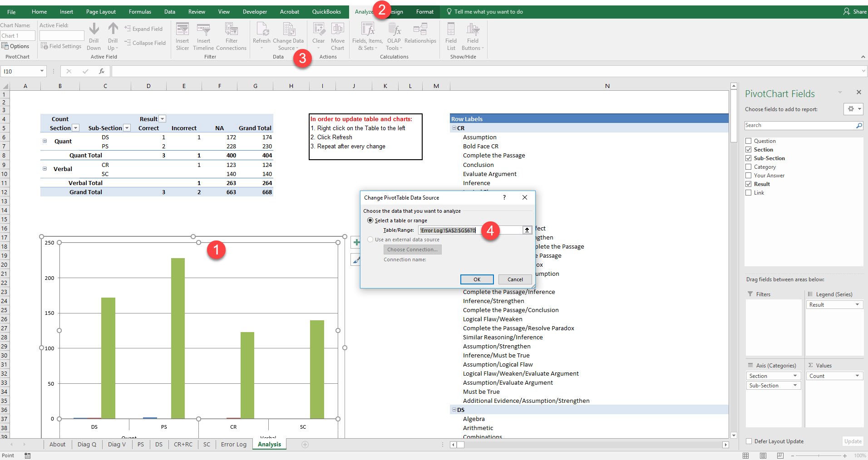This screenshot has width=868, height=460.
Task: Open the Error Log sheet tab
Action: tap(233, 445)
